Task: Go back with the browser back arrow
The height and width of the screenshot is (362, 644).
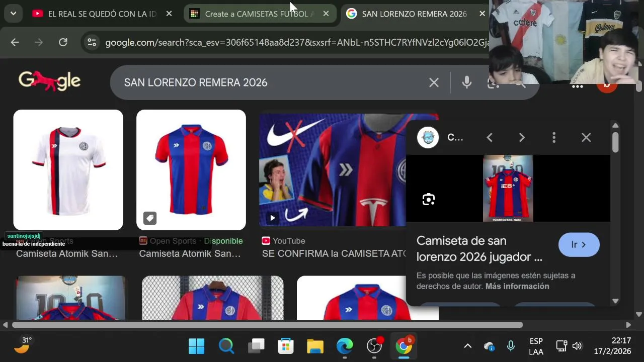Action: (x=15, y=42)
